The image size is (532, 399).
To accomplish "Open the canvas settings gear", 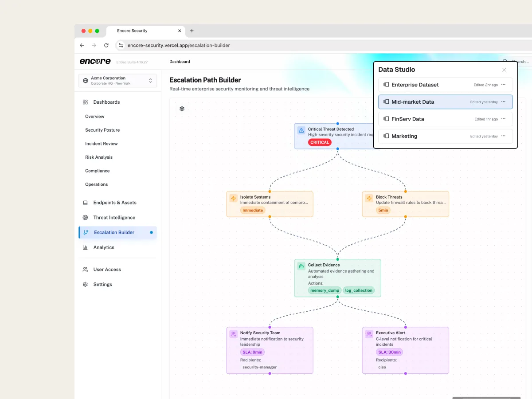I will 182,109.
